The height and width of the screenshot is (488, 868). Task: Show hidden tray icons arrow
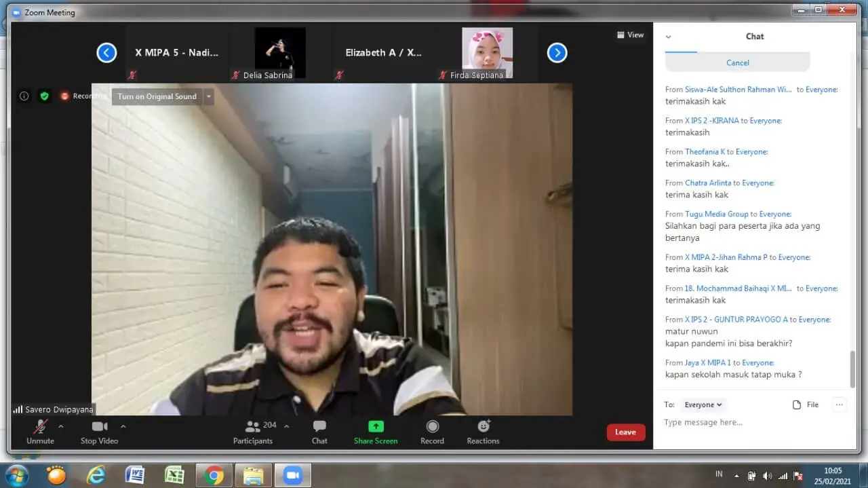[x=736, y=476]
